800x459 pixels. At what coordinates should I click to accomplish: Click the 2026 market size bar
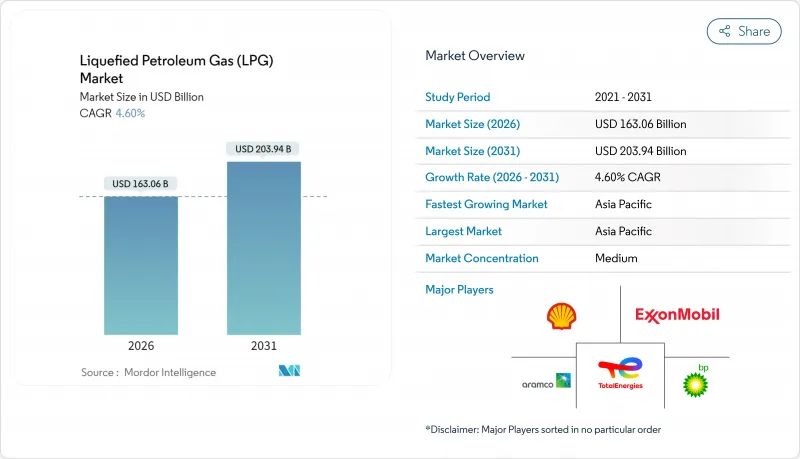point(141,265)
